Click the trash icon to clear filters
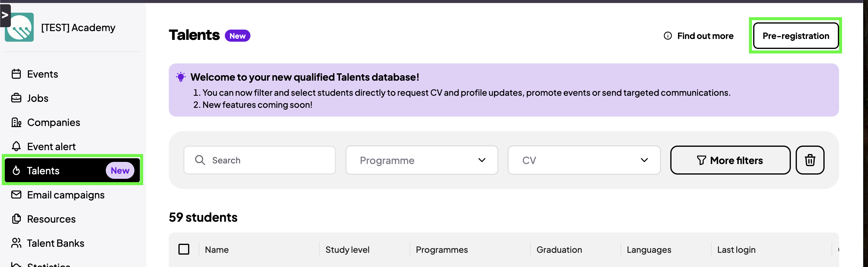 coord(810,160)
